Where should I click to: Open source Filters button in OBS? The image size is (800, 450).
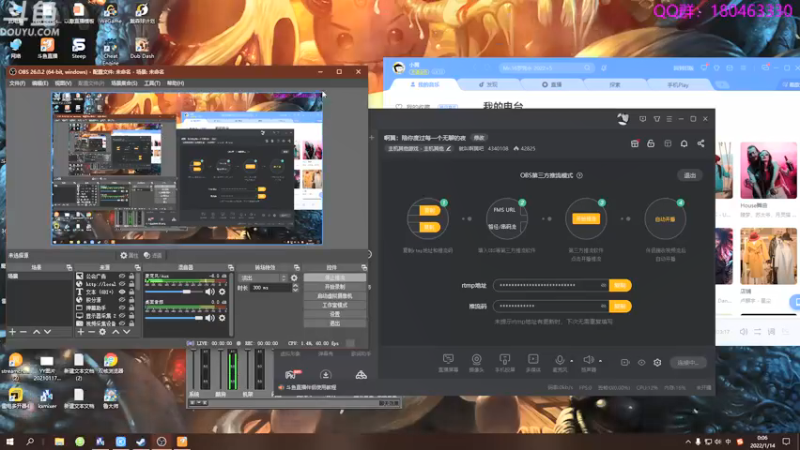pos(153,255)
